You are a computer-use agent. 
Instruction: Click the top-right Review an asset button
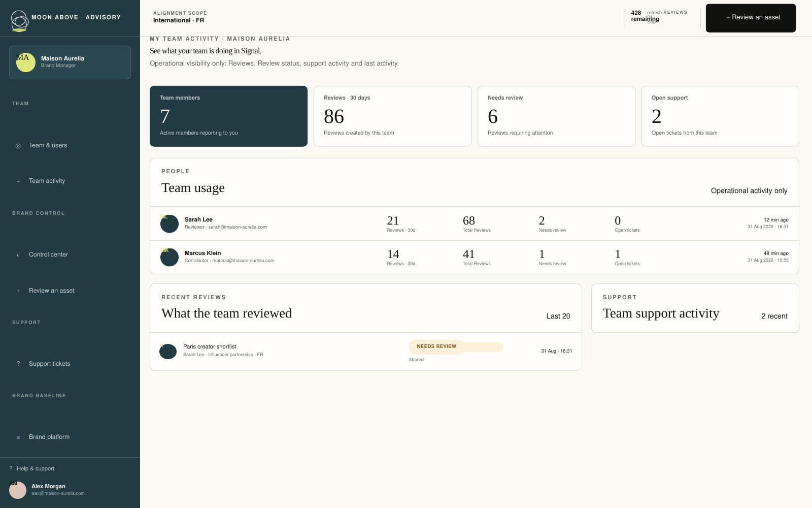tap(751, 18)
